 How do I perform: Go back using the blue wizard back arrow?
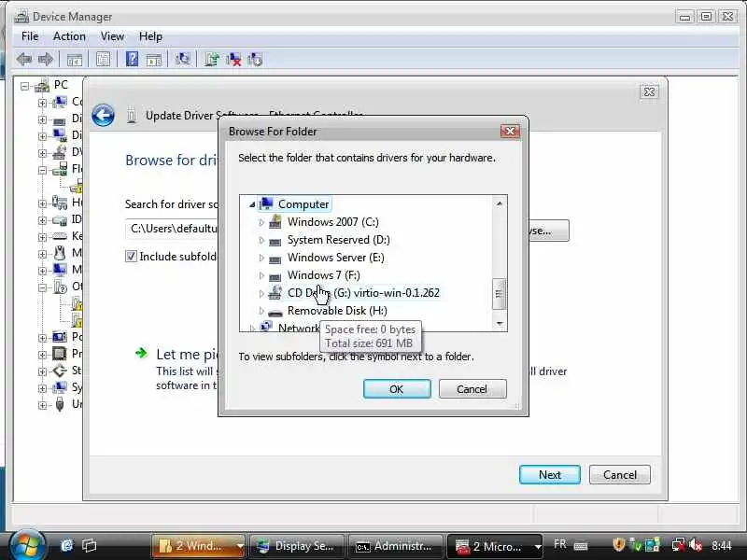[x=103, y=115]
